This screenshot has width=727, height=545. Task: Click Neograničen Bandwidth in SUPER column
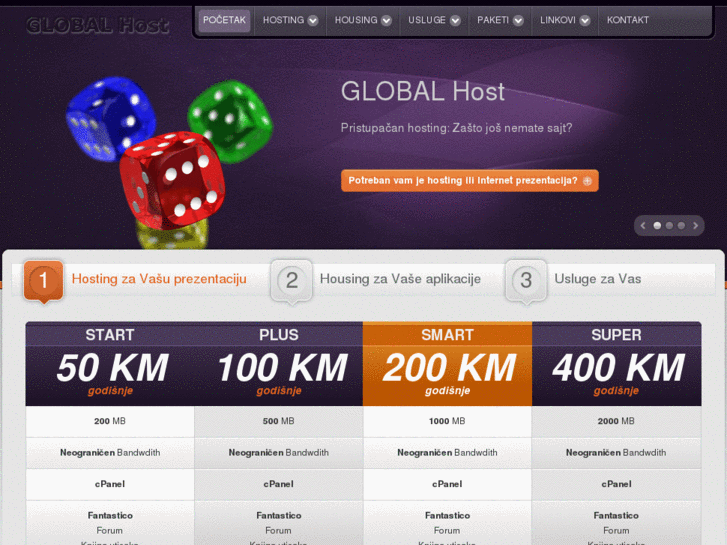616,453
